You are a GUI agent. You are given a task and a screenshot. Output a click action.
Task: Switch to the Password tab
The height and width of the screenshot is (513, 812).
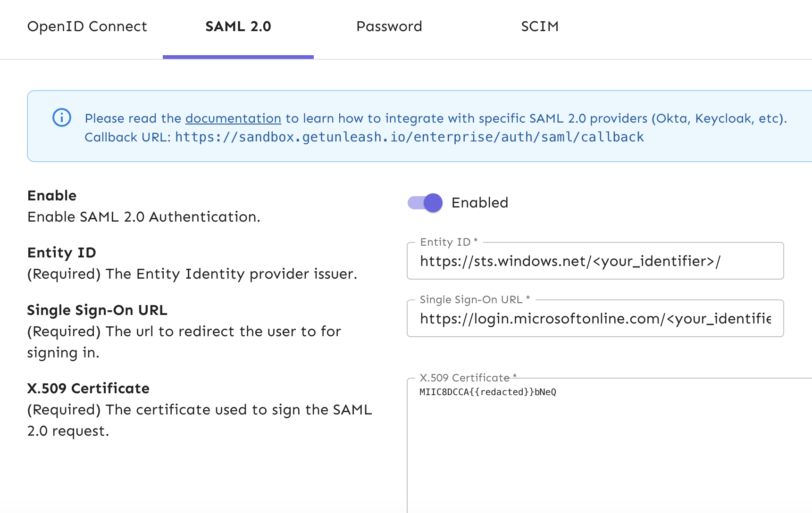click(x=389, y=26)
